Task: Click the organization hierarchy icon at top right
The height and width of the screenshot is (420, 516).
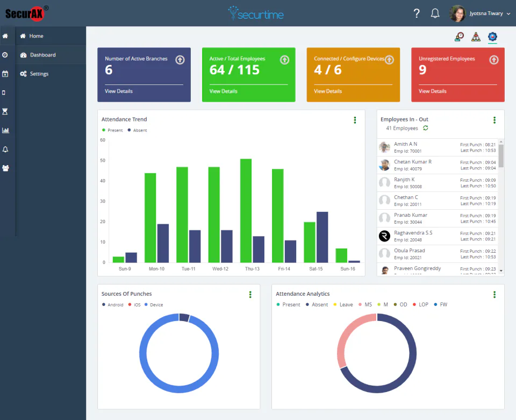Action: click(476, 37)
